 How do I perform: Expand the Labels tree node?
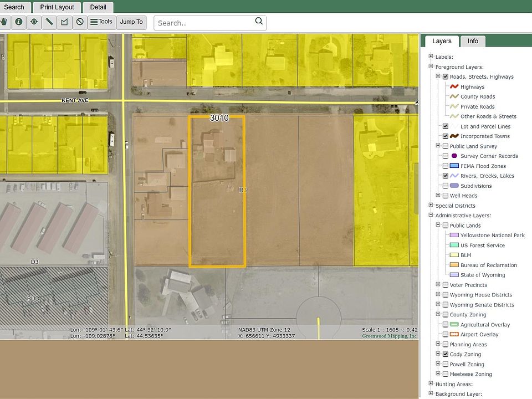click(x=431, y=57)
